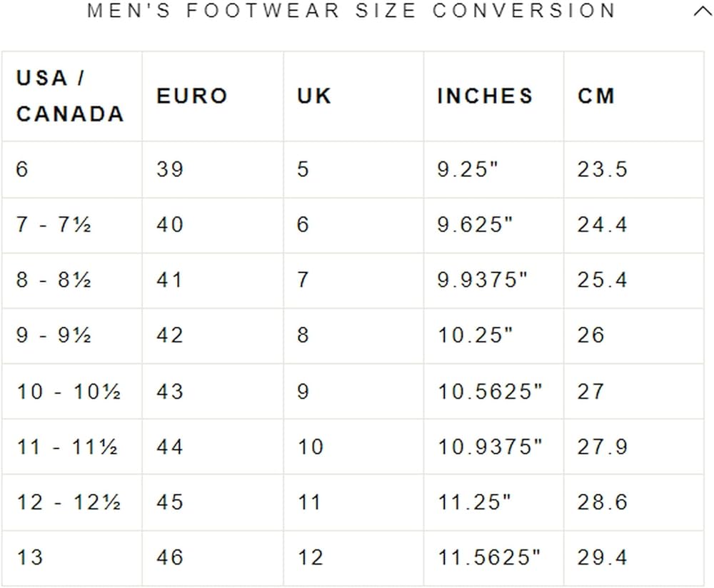Click the 12 - 12½ USA size cell
Screen dimensions: 714x588
(69, 502)
